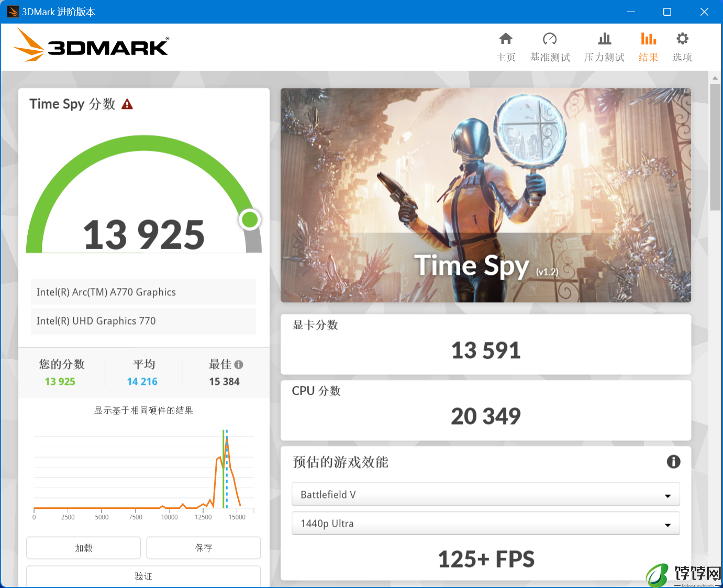Open the Benchmarks gauge icon (基准测试)
Screen dimensions: 723x588
click(x=550, y=39)
